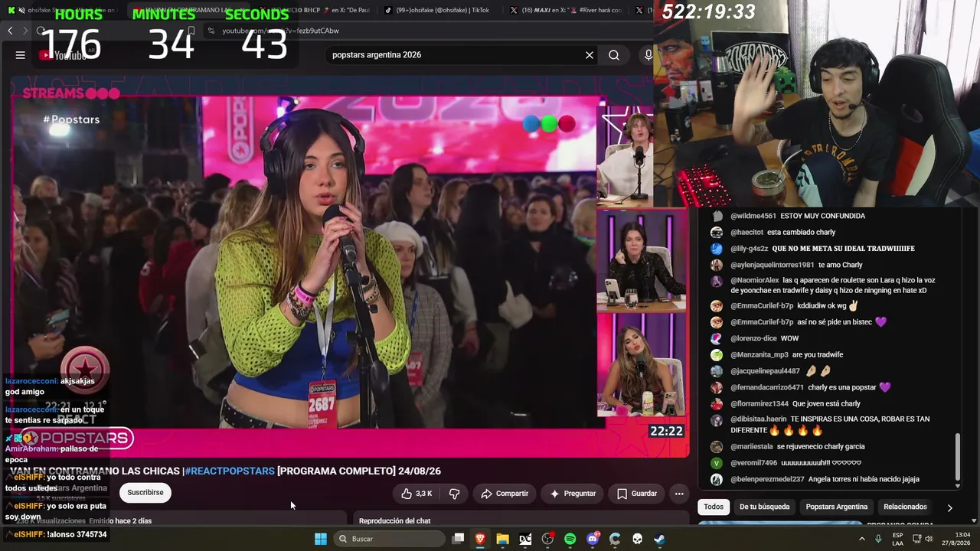The width and height of the screenshot is (980, 551).
Task: Open volume control in system tray
Action: 929,539
